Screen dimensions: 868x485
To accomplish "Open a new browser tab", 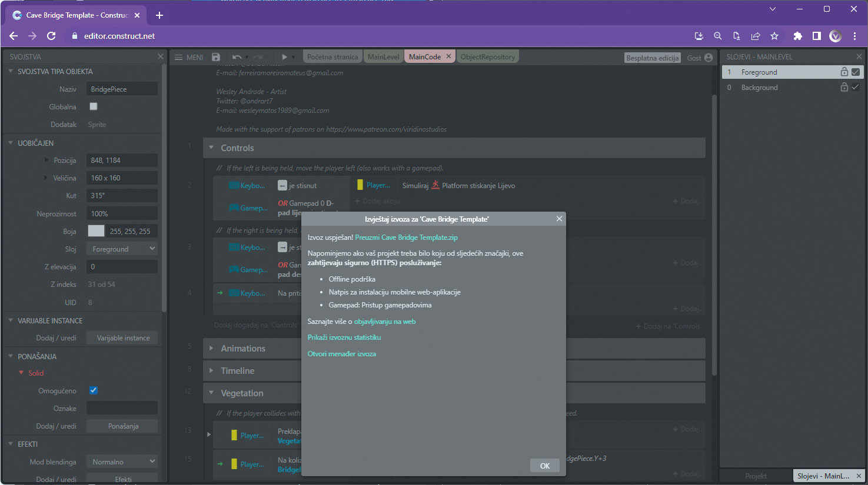I will coord(159,15).
